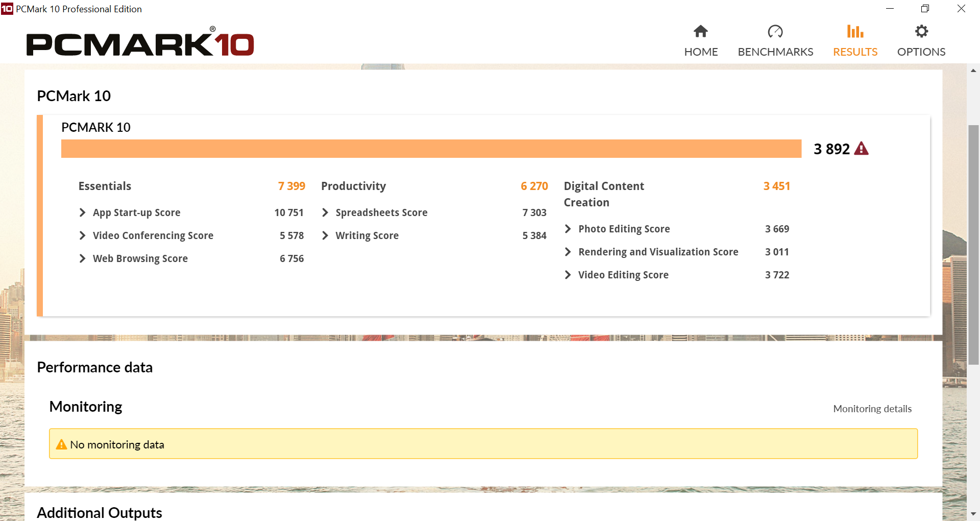Click the App Start-up value 10 751
The image size is (980, 521).
coord(289,212)
